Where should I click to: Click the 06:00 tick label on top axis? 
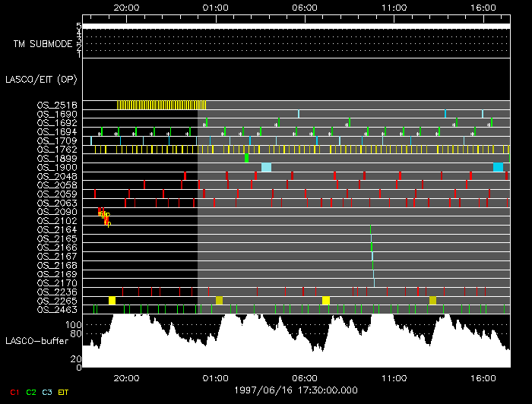tap(305, 7)
